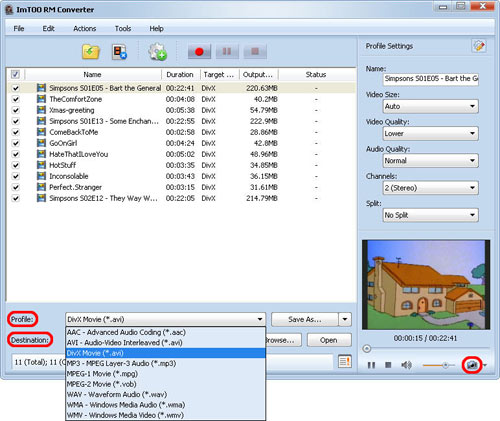This screenshot has height=421, width=500.
Task: Uncheck the TheComfortZone file checkbox
Action: click(16, 99)
